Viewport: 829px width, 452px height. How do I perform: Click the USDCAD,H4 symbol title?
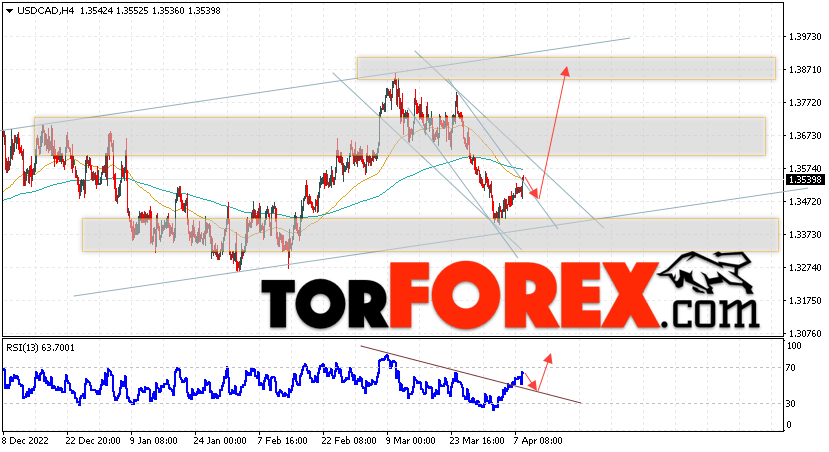[x=45, y=11]
